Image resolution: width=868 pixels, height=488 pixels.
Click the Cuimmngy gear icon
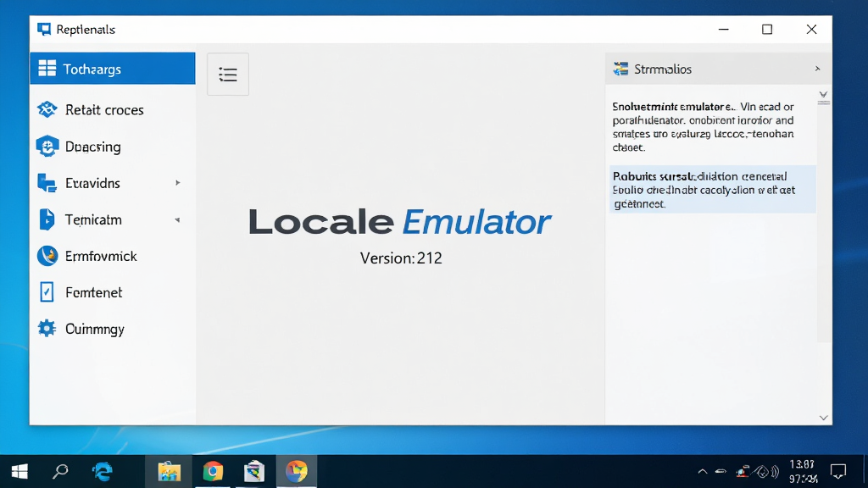(x=47, y=328)
